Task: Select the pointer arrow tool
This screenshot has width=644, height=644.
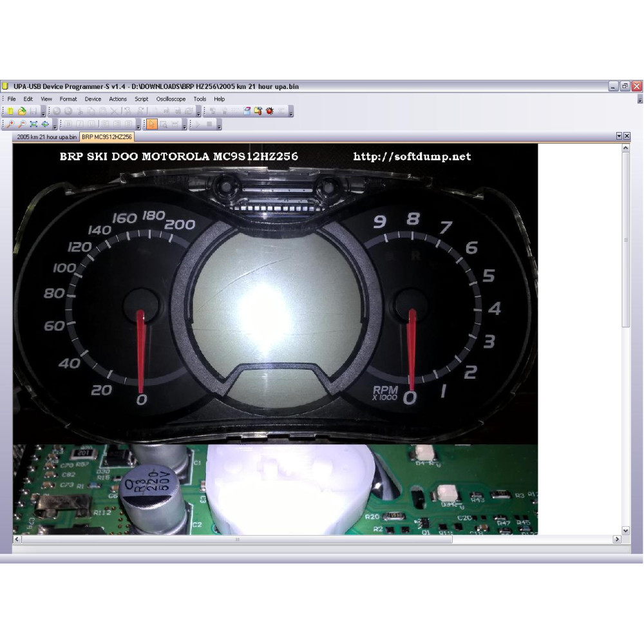Action: click(152, 124)
